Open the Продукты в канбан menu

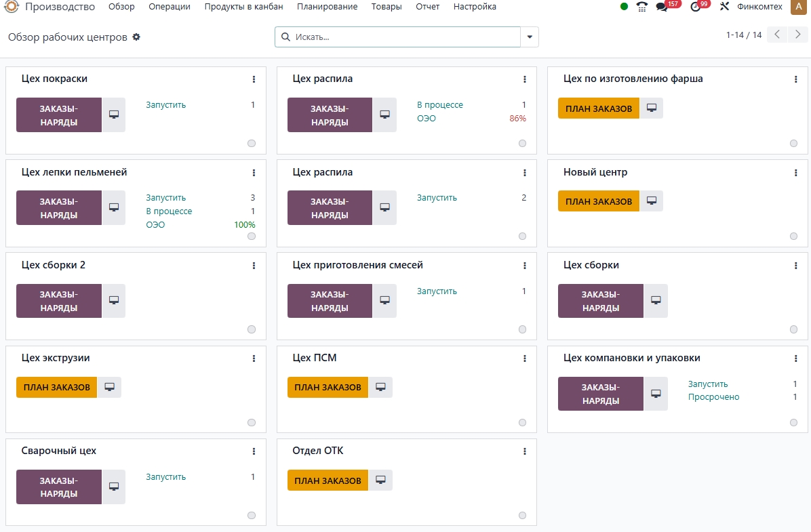(x=243, y=7)
